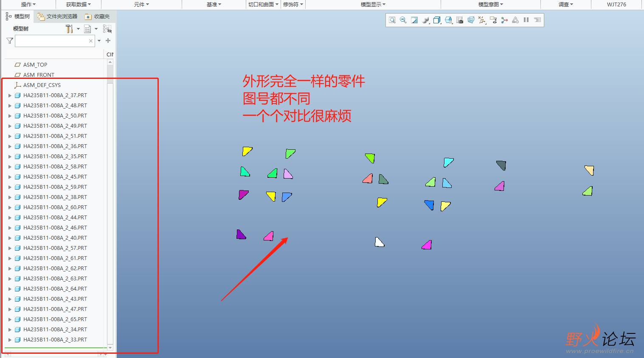Click the model tree scroll-down arrow
Image resolution: width=644 pixels, height=358 pixels.
tap(110, 348)
